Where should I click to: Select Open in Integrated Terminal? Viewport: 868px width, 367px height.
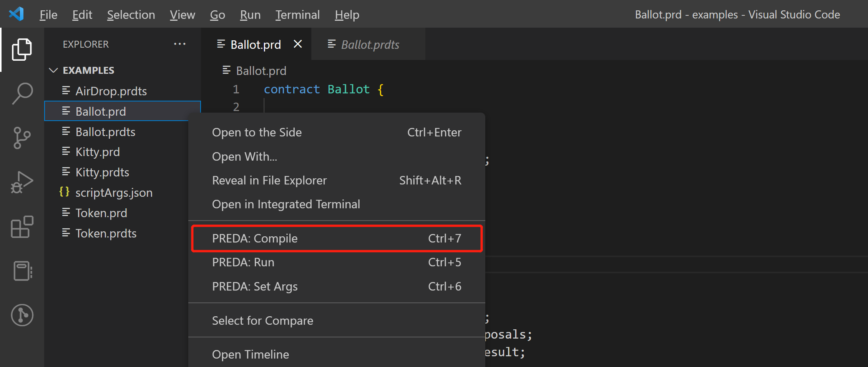(x=337, y=204)
